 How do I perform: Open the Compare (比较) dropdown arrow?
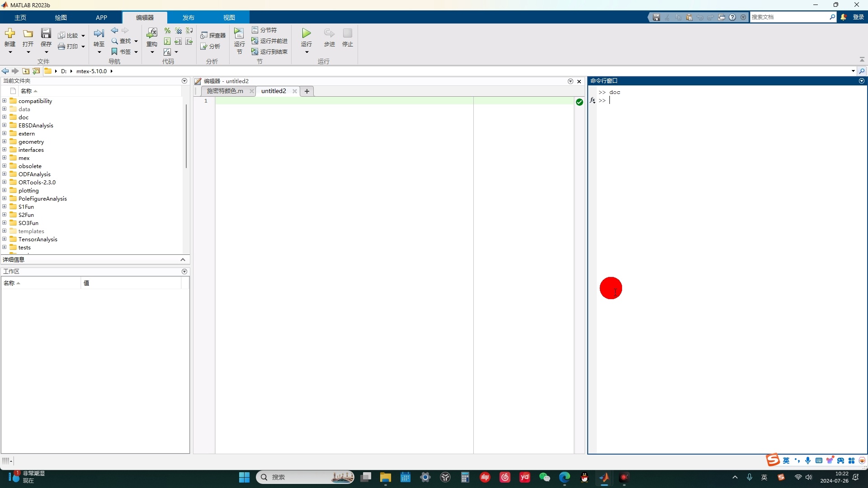point(83,36)
